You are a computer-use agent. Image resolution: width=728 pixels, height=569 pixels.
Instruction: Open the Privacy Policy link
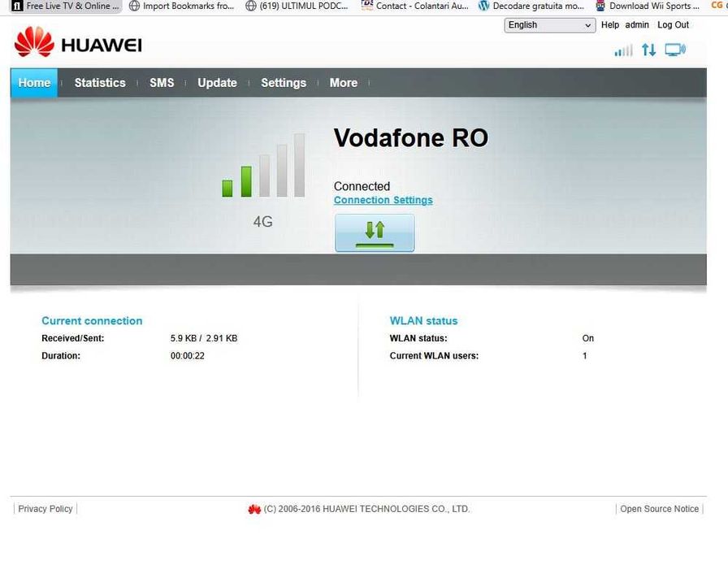pyautogui.click(x=45, y=509)
